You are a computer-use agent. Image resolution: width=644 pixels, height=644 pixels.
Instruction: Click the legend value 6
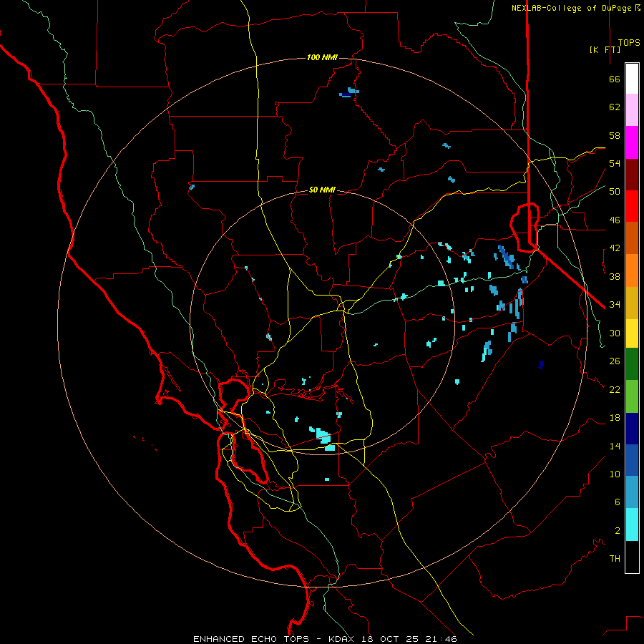tap(618, 502)
